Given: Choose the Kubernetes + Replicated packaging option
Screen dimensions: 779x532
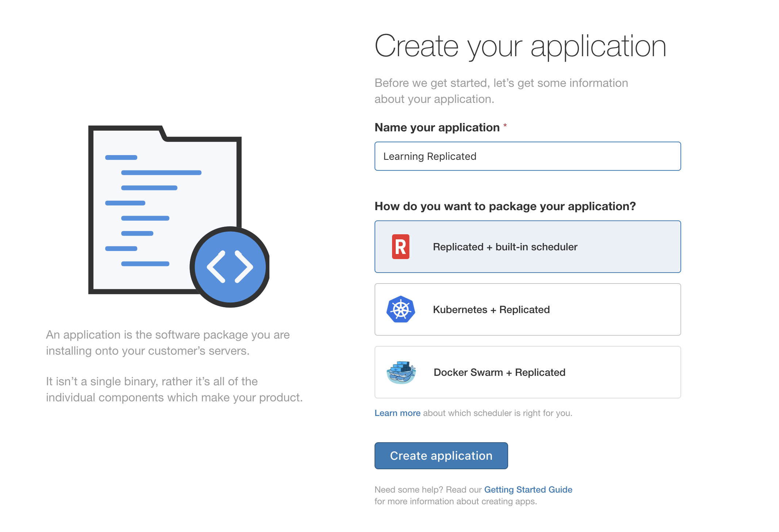Looking at the screenshot, I should point(527,309).
